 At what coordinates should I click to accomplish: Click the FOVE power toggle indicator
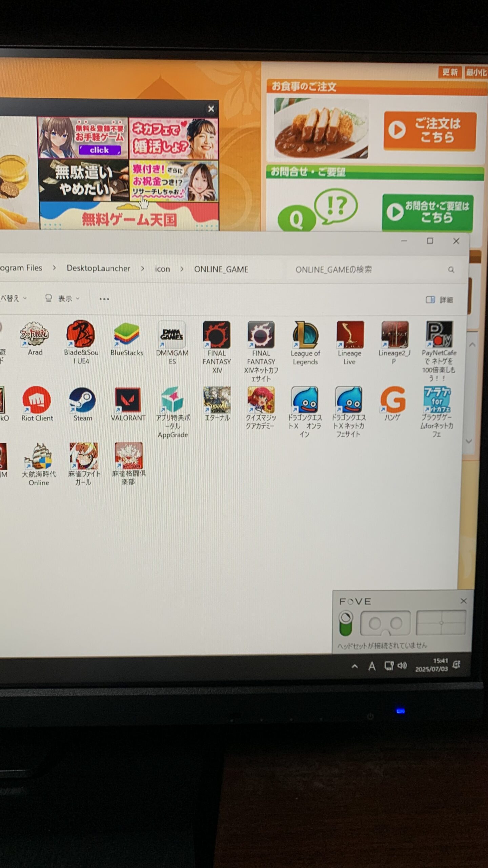(x=346, y=624)
